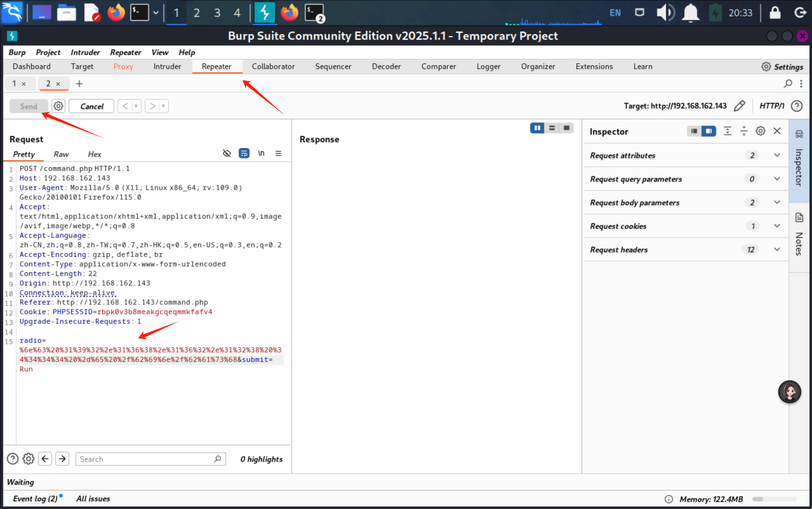Click the edit target pencil icon
This screenshot has width=812, height=509.
pos(739,106)
